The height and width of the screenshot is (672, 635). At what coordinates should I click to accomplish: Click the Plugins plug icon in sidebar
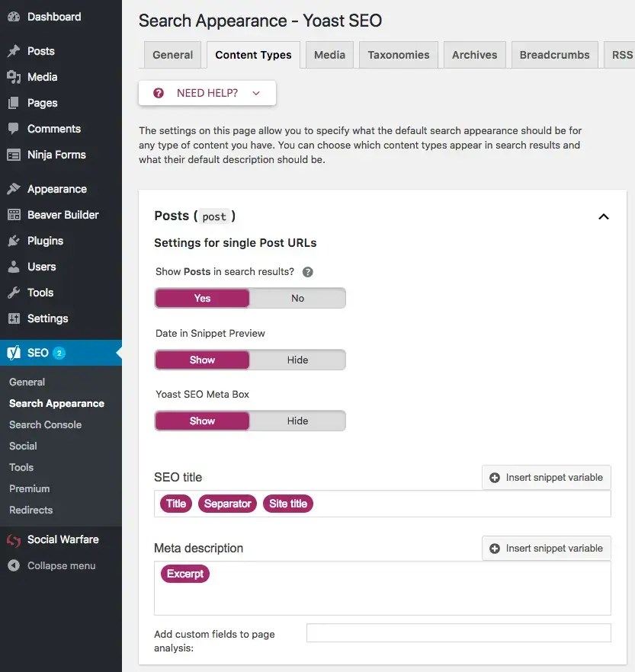pyautogui.click(x=14, y=241)
